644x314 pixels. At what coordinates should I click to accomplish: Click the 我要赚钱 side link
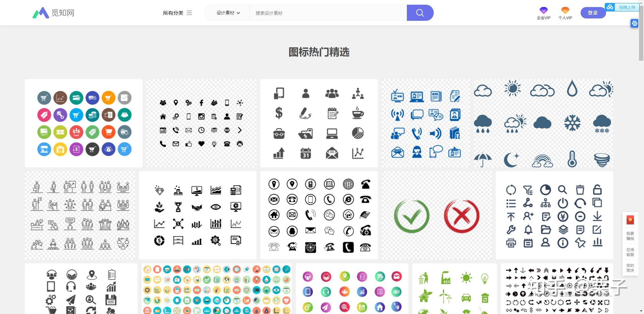[630, 236]
